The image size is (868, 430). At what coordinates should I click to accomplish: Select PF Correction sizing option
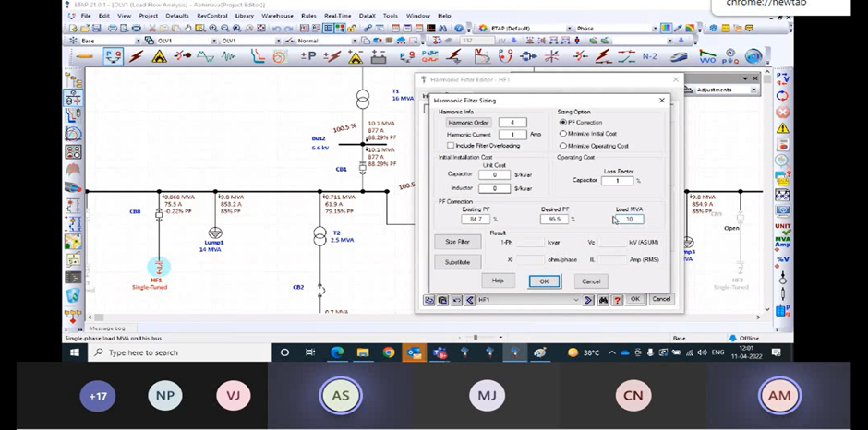(x=563, y=123)
